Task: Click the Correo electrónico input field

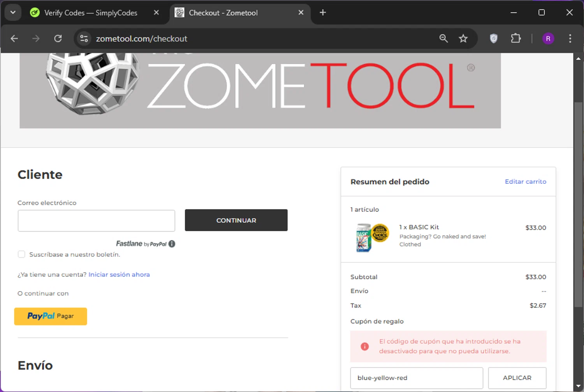Action: (x=96, y=221)
